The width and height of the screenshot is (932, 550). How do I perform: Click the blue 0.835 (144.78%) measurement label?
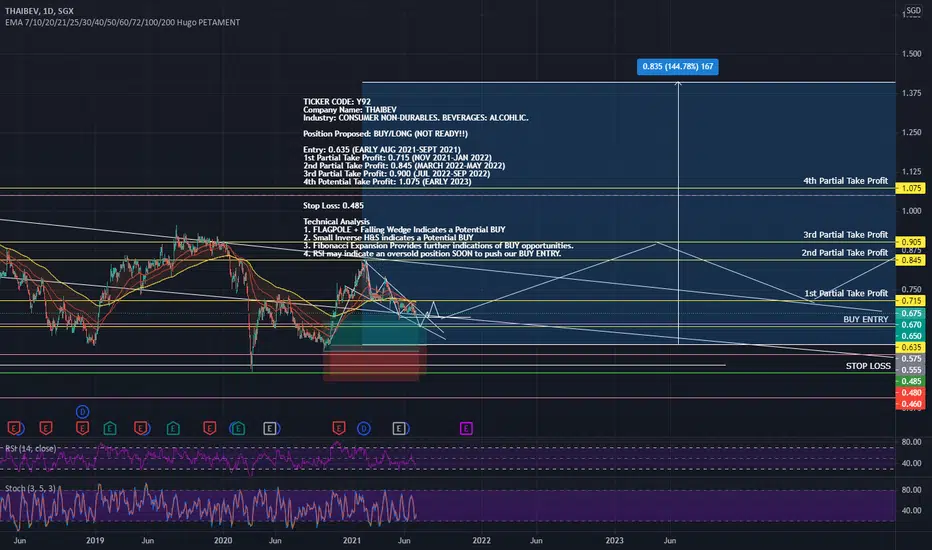tap(678, 67)
